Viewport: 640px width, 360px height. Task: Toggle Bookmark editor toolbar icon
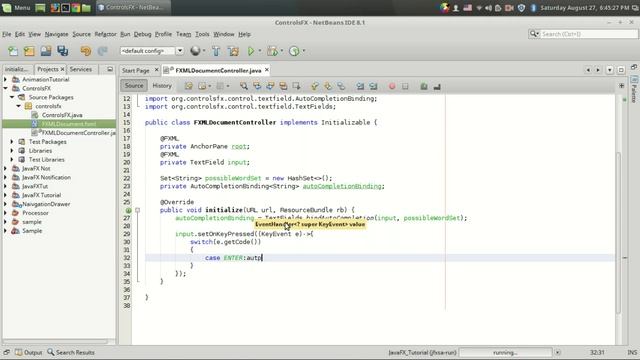pos(341,86)
